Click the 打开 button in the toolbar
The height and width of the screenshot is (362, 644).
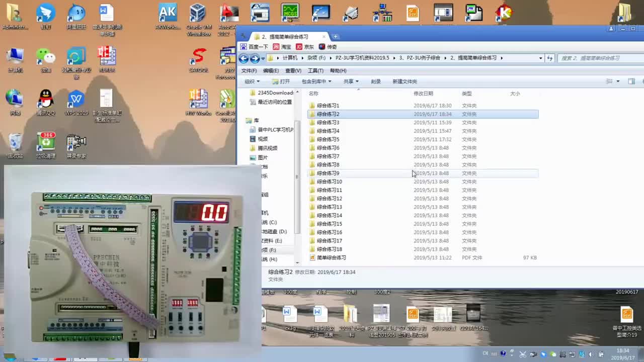281,81
